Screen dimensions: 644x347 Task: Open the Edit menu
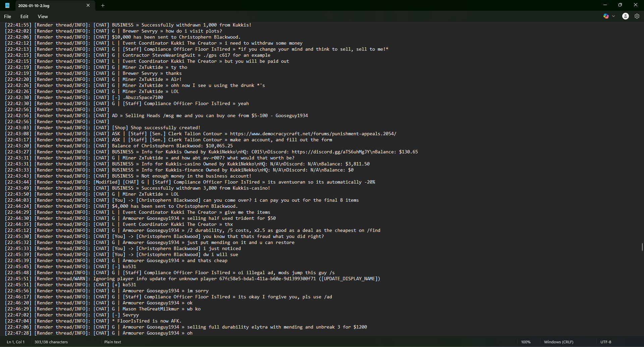tap(24, 16)
